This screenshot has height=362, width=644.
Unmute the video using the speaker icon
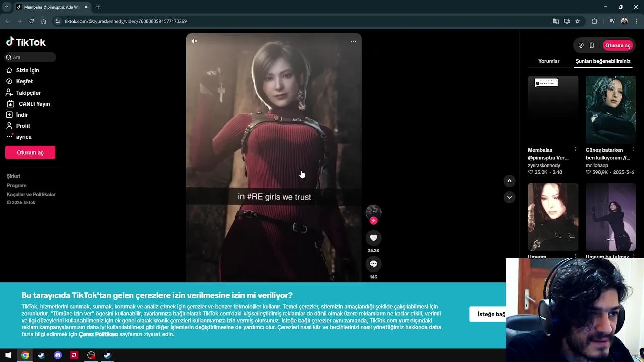pyautogui.click(x=194, y=41)
